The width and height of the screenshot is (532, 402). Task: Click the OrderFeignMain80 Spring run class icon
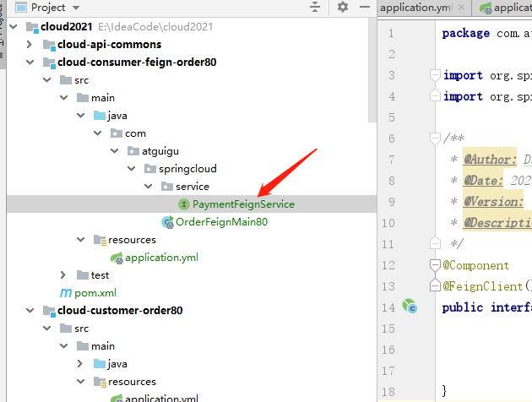167,222
